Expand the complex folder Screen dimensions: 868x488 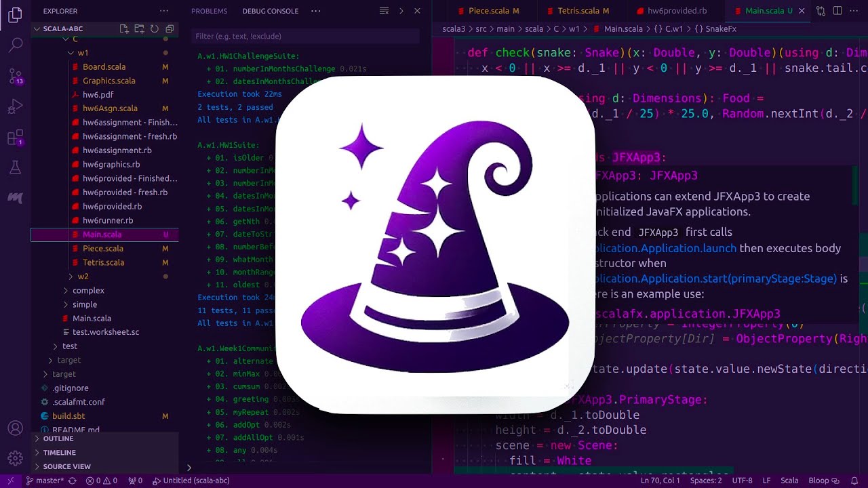pos(104,290)
